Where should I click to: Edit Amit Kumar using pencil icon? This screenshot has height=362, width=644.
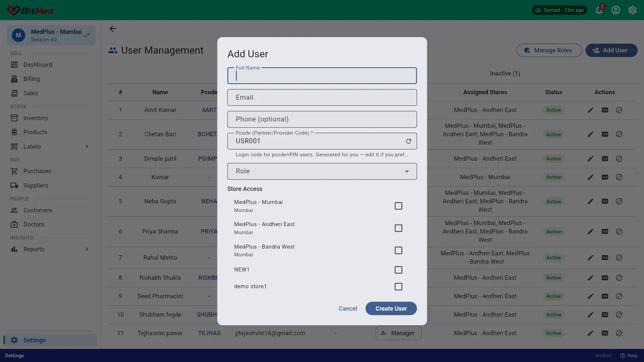pos(591,110)
